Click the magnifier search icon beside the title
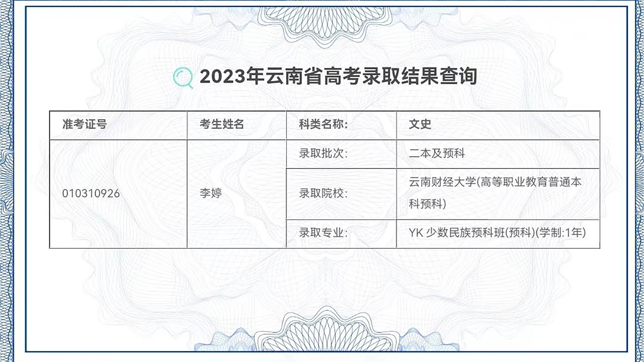The image size is (644, 362). (183, 78)
